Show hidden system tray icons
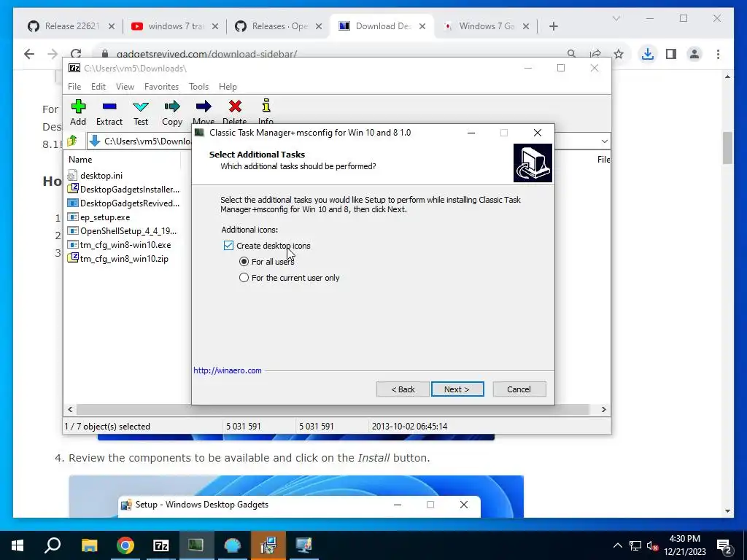 coord(617,545)
